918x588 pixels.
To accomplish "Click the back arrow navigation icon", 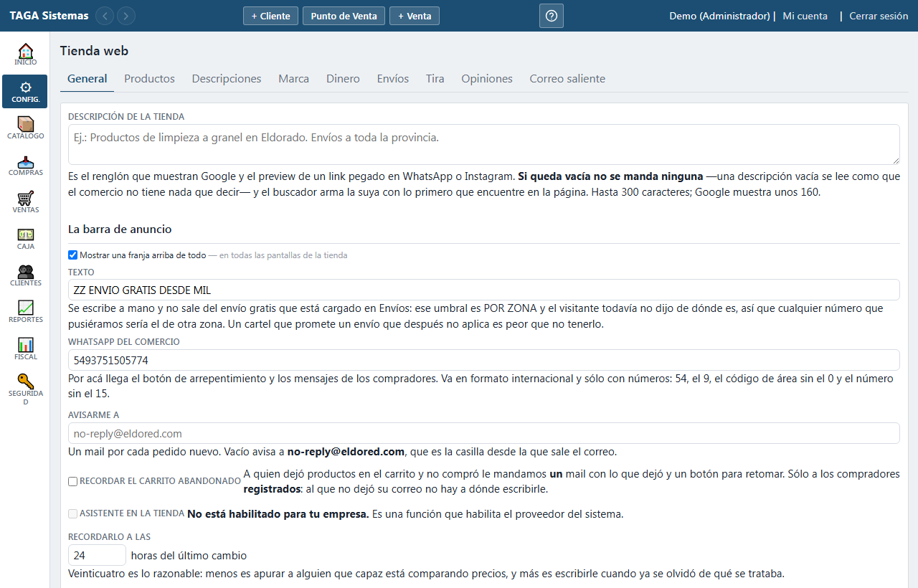I will 105,16.
